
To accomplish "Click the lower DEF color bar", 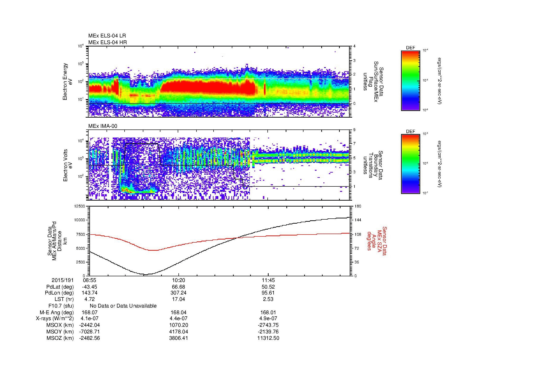I will pyautogui.click(x=410, y=164).
